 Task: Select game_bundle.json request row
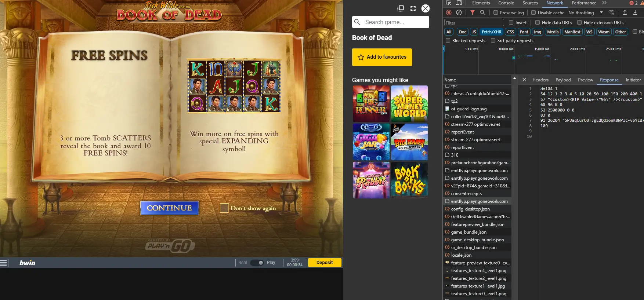(x=477, y=232)
